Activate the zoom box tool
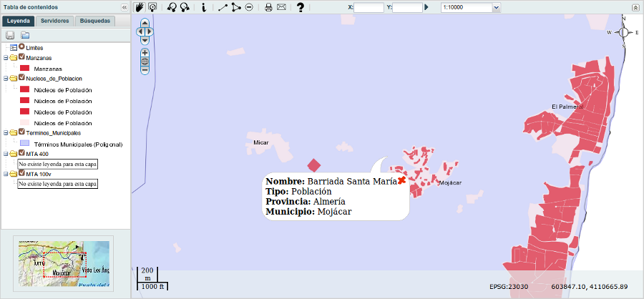This screenshot has width=644, height=299. pos(152,7)
